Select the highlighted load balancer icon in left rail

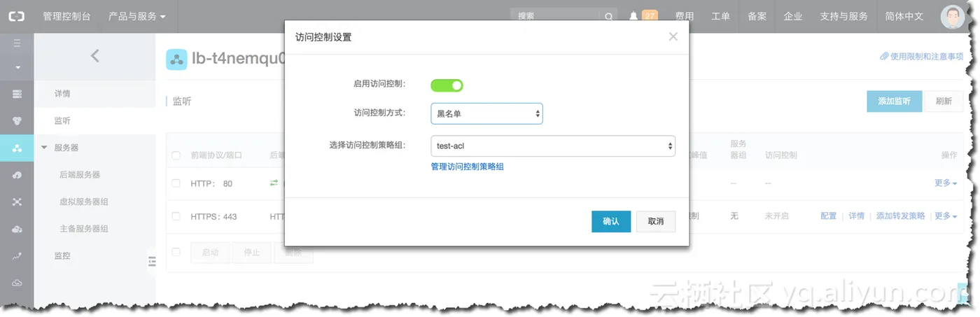(17, 148)
